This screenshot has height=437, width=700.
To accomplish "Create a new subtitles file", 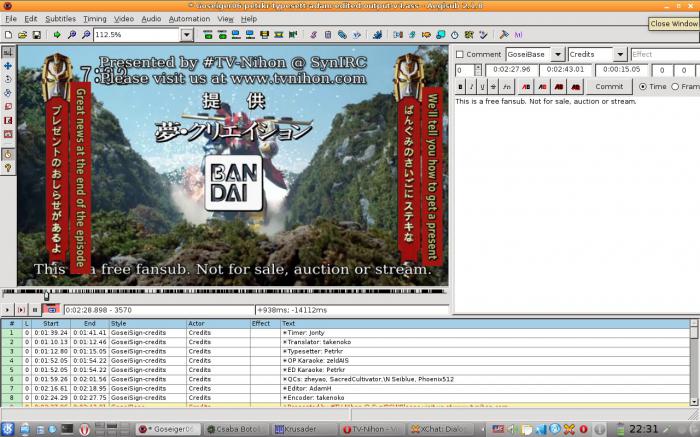I will pos(8,35).
